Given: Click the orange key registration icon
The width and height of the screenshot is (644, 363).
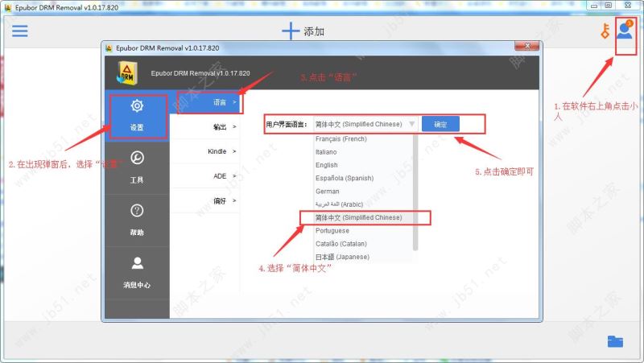Looking at the screenshot, I should point(605,31).
